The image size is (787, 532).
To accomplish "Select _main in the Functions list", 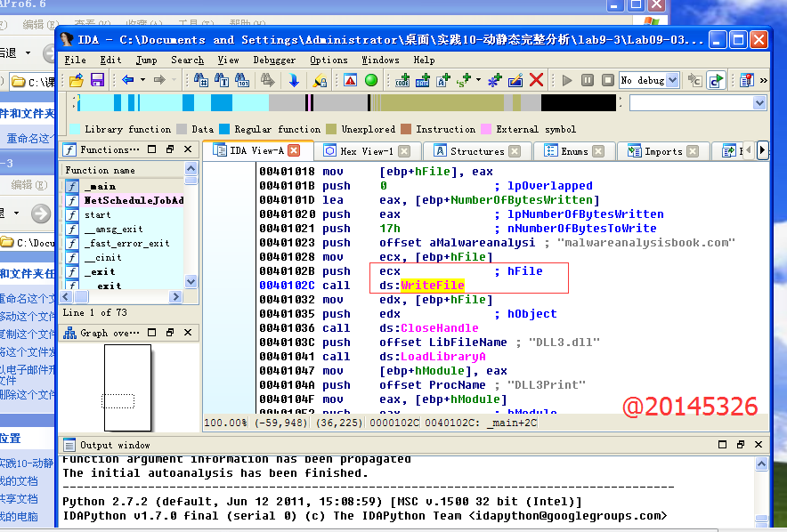I will (x=100, y=187).
